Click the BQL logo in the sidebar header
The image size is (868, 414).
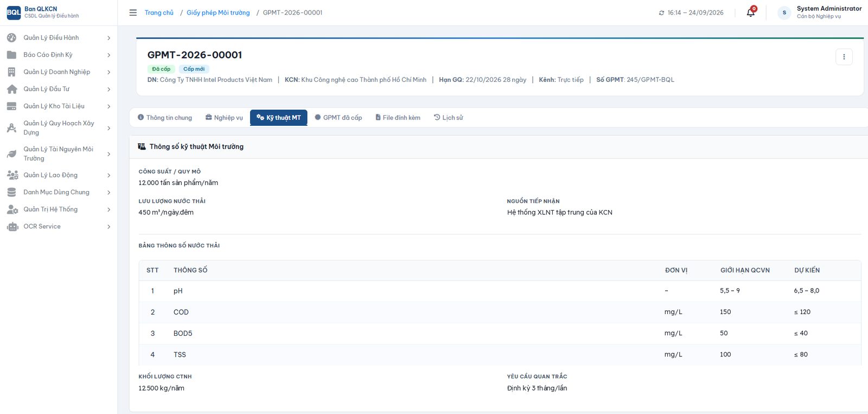click(x=14, y=12)
